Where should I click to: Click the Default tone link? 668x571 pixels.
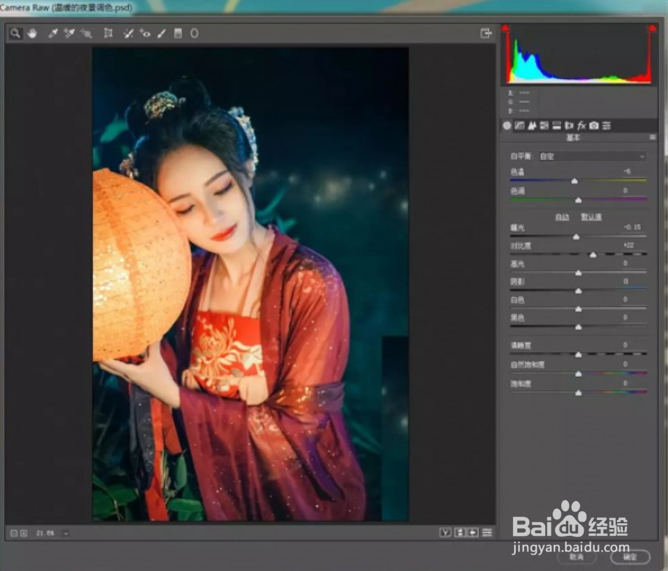[x=591, y=217]
